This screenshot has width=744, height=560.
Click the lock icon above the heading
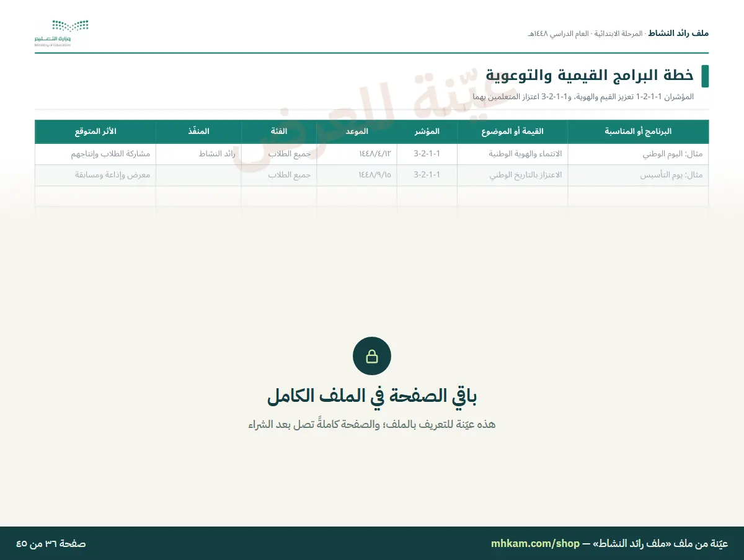[372, 356]
